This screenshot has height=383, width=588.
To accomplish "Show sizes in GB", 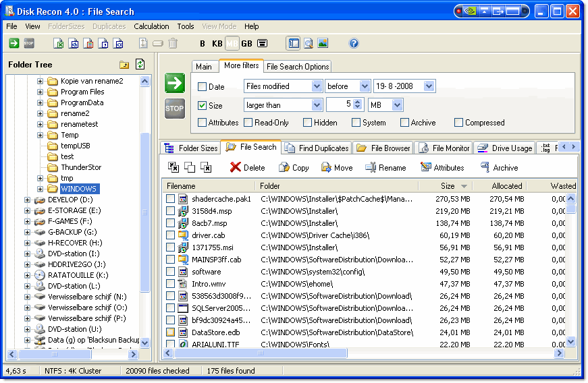I will point(247,43).
